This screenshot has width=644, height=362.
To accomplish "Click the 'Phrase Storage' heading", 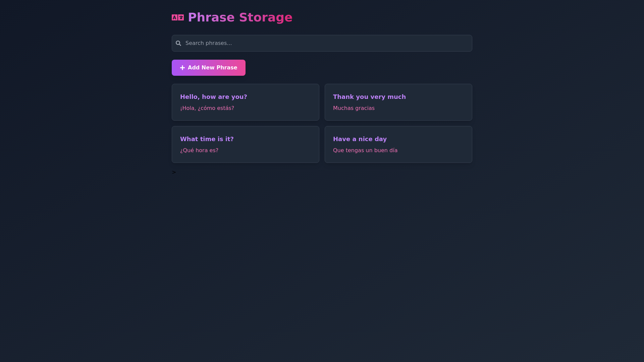I will tap(240, 17).
